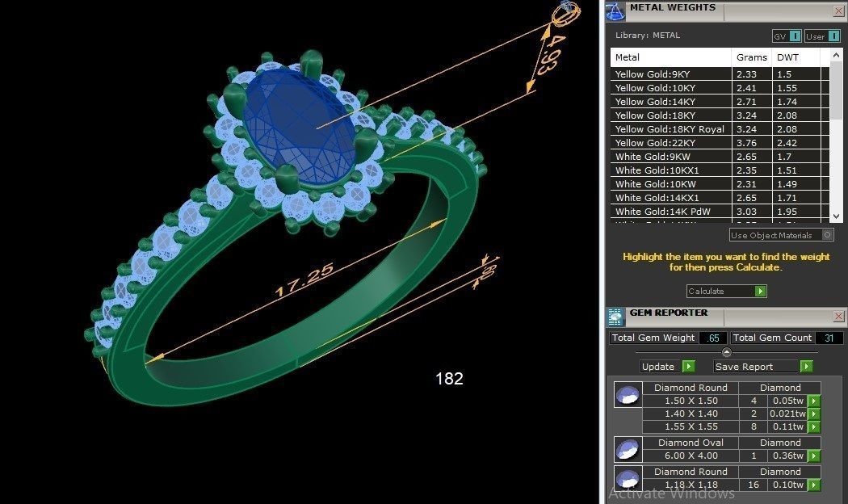This screenshot has width=848, height=504.
Task: Click the Library: METAL label
Action: pyautogui.click(x=648, y=36)
